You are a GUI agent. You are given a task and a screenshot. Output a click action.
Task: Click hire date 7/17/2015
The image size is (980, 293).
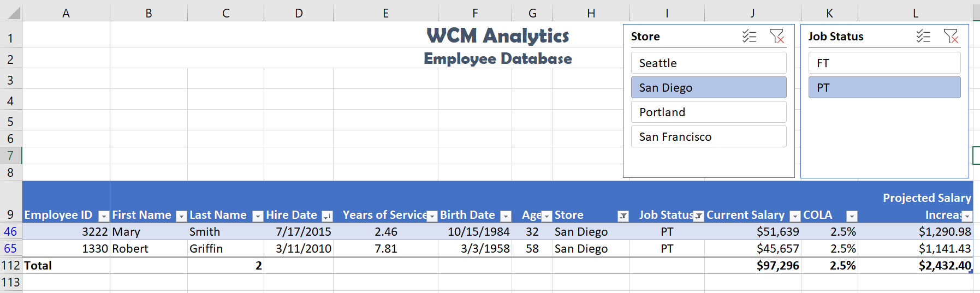pyautogui.click(x=299, y=231)
